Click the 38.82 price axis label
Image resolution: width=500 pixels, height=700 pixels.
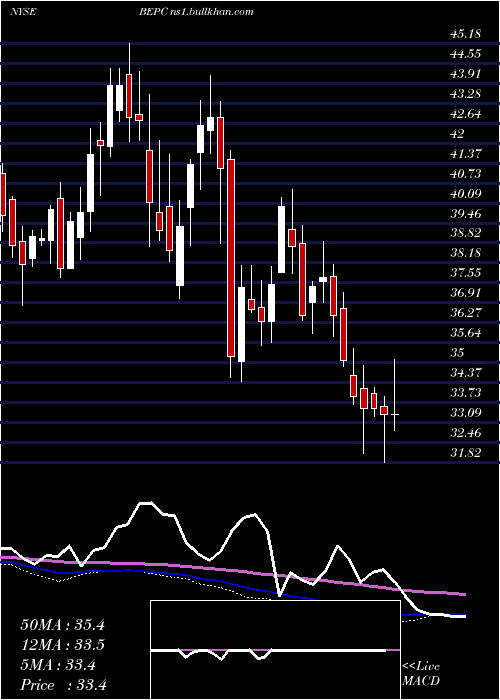click(x=466, y=233)
